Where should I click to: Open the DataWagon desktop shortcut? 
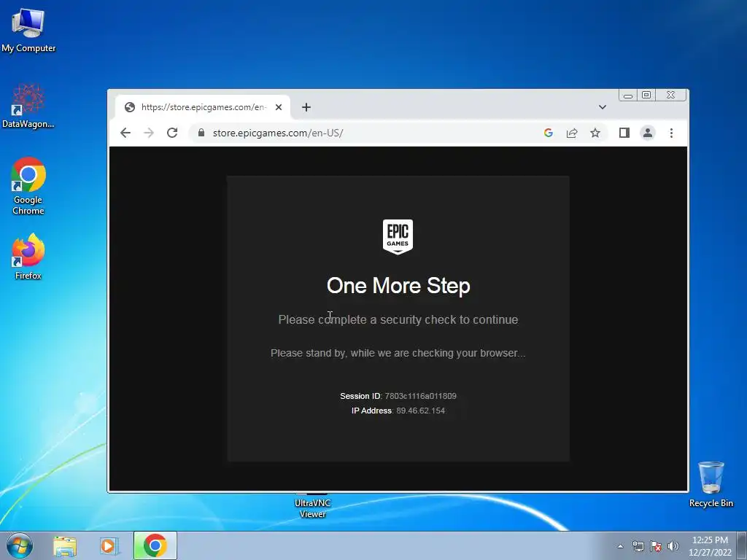coord(28,106)
